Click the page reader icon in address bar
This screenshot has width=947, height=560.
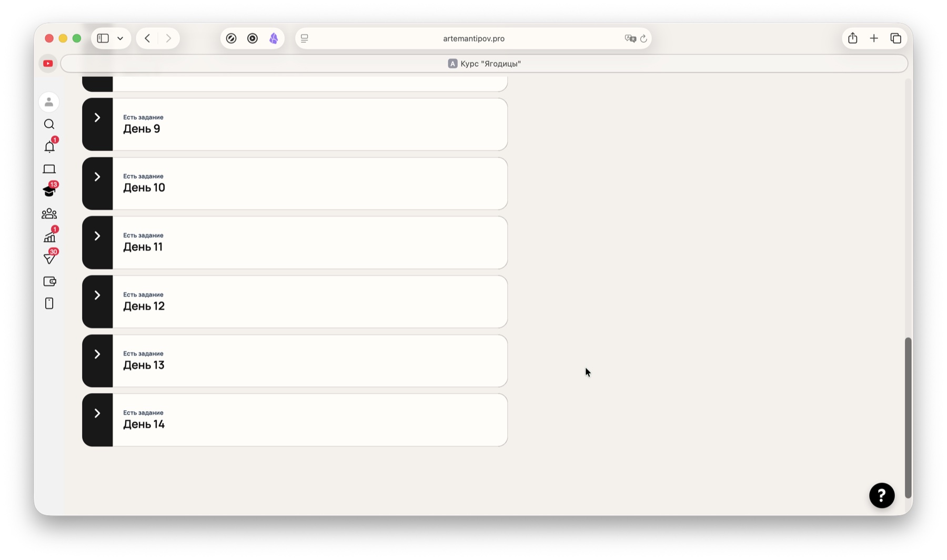305,38
